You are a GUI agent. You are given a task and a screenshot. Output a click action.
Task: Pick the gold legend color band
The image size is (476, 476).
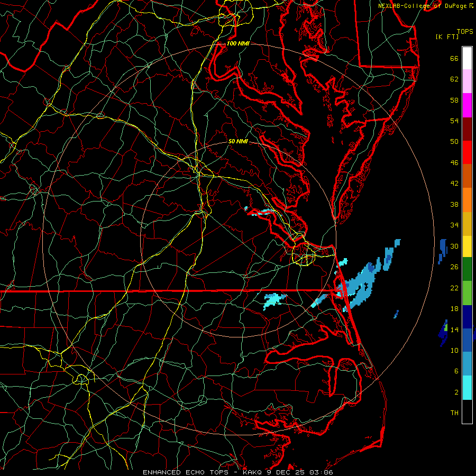(x=467, y=224)
